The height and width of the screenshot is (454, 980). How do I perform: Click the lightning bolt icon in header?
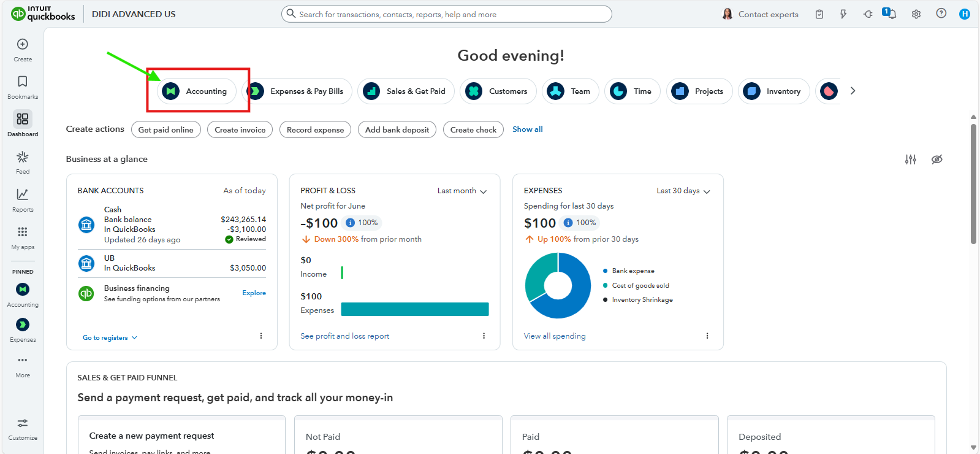tap(843, 14)
